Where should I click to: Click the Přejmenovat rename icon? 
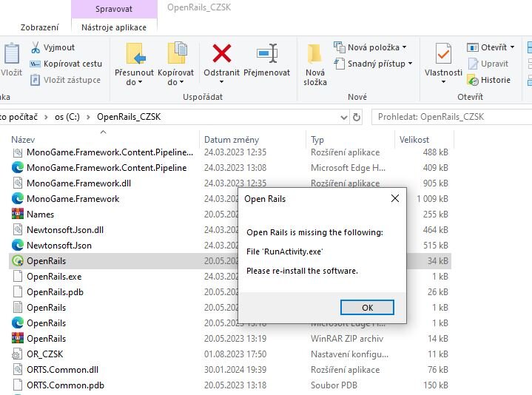click(267, 53)
